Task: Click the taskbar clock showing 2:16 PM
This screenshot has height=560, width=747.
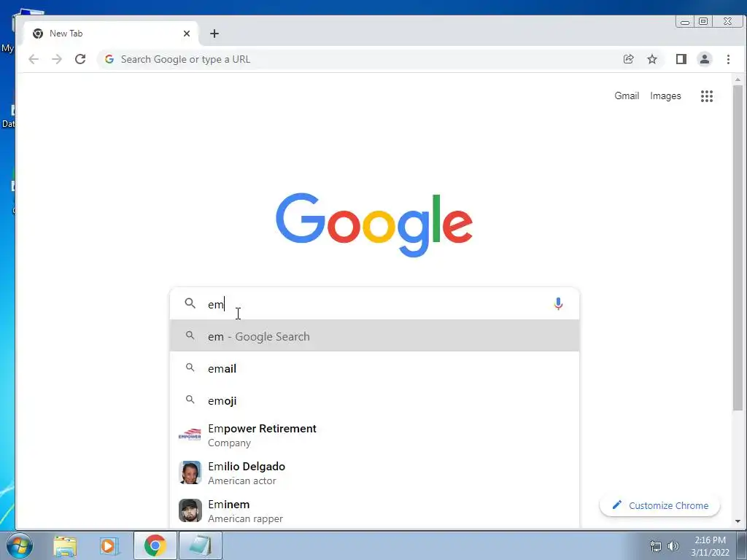Action: pos(710,546)
